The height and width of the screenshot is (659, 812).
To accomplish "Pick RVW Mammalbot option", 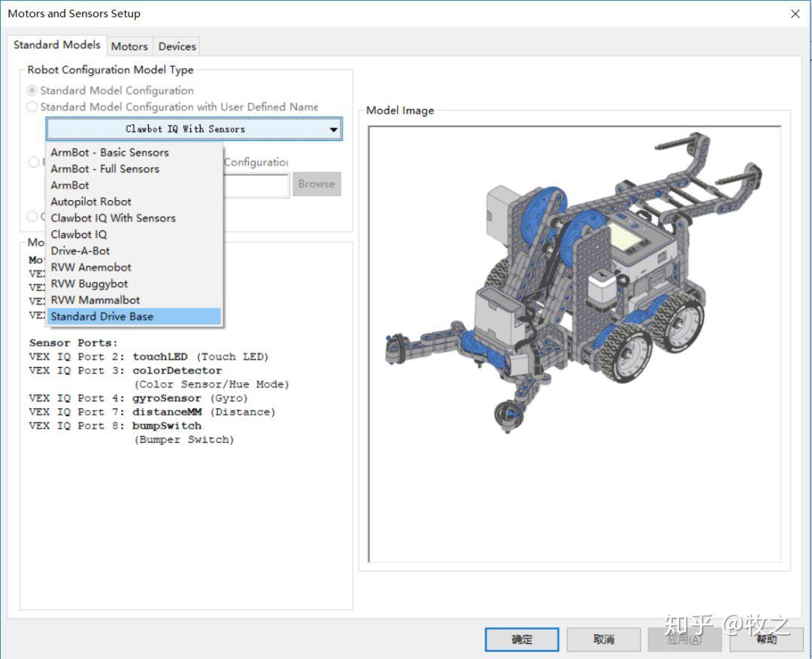I will click(x=95, y=300).
